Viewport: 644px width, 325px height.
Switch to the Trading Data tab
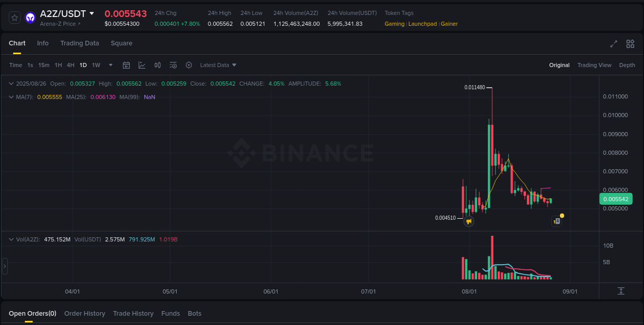79,43
